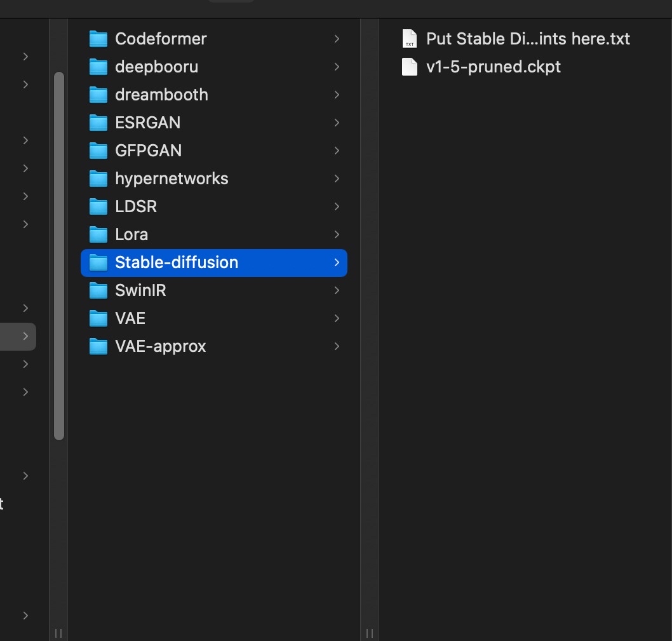Click the dreambooth folder icon
The width and height of the screenshot is (672, 641).
98,95
